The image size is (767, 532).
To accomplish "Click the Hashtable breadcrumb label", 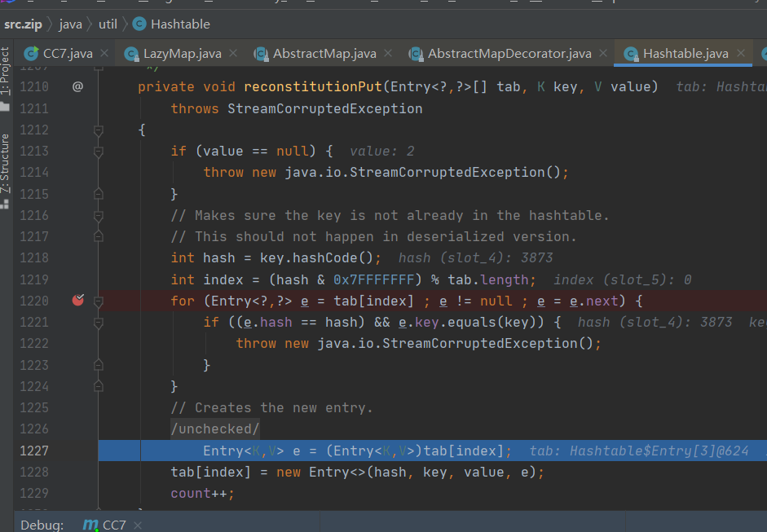I will [x=180, y=24].
